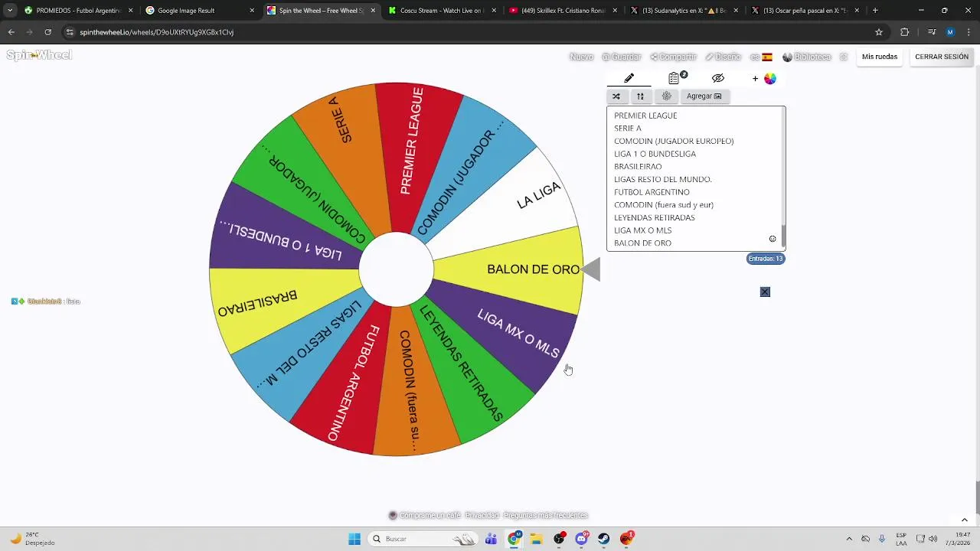Switch to the Sudanalytics en X tab
980x551 pixels.
[684, 11]
